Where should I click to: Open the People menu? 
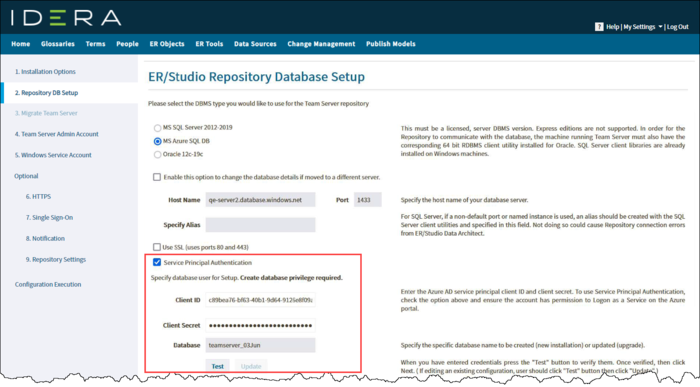[127, 44]
